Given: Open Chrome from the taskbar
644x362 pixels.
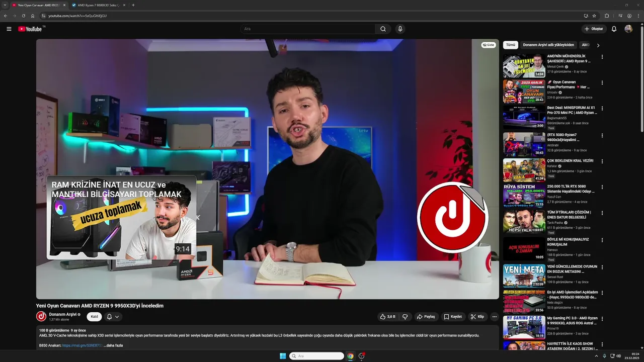Looking at the screenshot, I should 350,356.
